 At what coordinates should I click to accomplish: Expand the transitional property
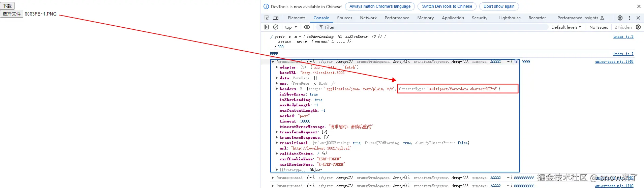[277, 143]
